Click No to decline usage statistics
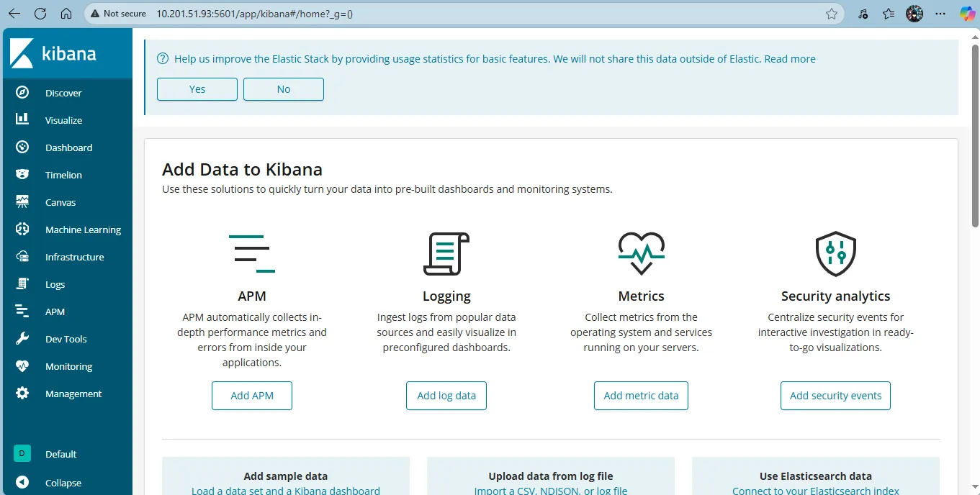 (284, 89)
